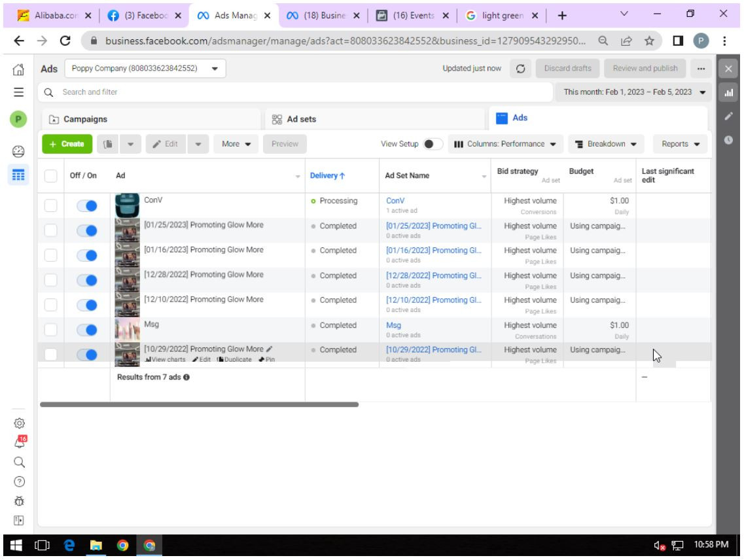744x560 pixels.
Task: Open Account overview gauge icon
Action: (18, 151)
